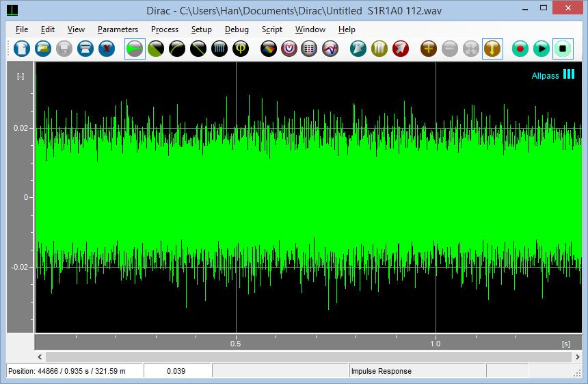Click the grayed-out four-arrow zoom fit icon

(471, 49)
